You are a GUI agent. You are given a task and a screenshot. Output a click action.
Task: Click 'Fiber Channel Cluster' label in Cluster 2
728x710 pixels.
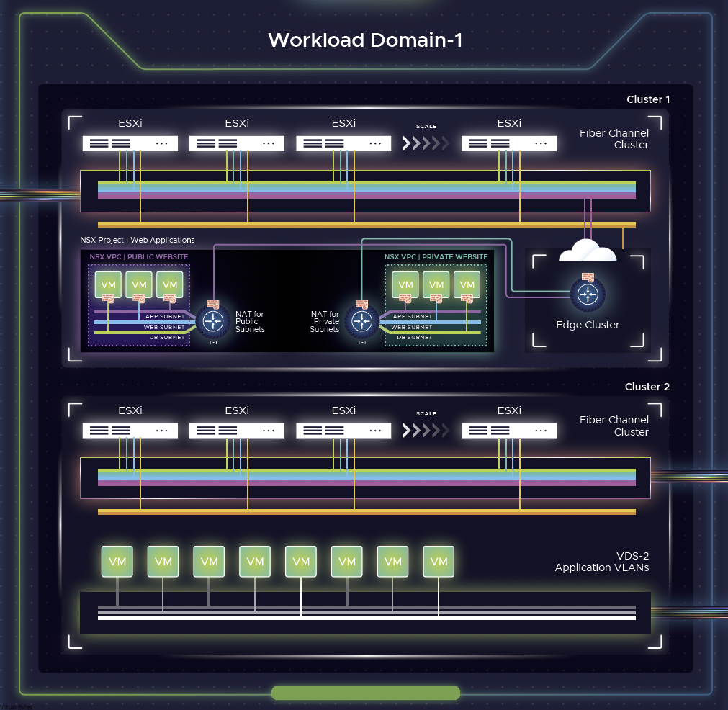[x=614, y=426]
